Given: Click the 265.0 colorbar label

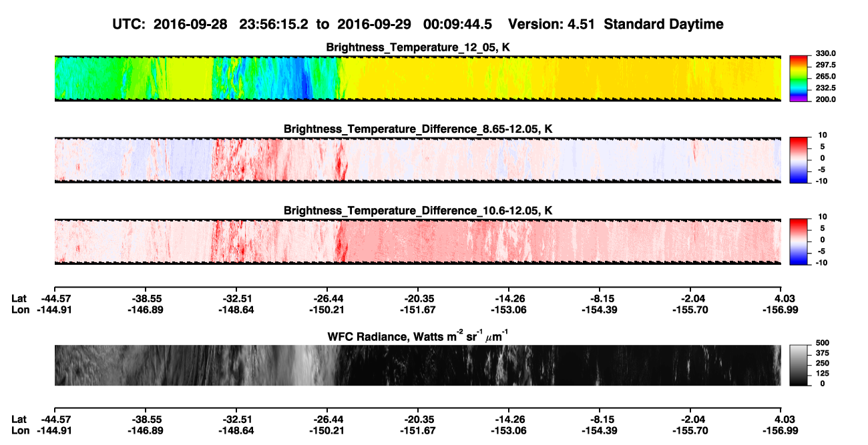Looking at the screenshot, I should pyautogui.click(x=826, y=76).
